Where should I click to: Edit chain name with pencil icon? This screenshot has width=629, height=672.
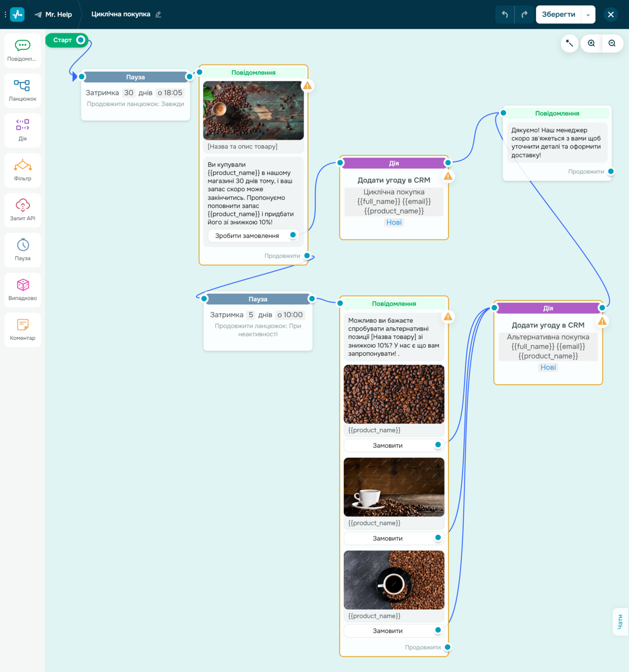click(158, 15)
